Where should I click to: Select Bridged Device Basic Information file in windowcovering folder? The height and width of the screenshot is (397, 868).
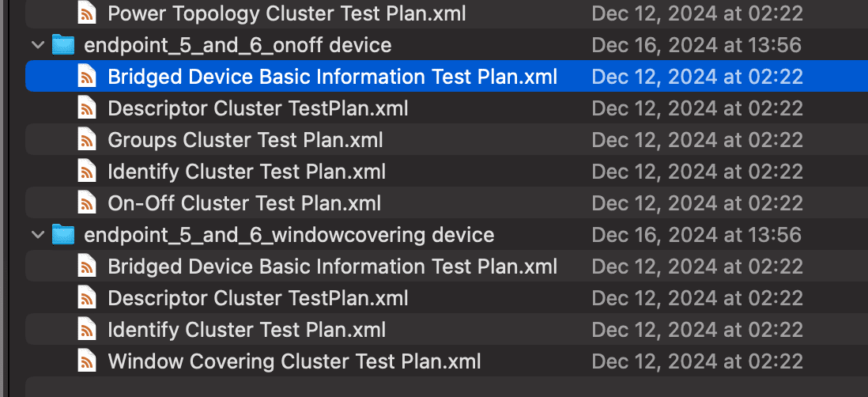332,267
